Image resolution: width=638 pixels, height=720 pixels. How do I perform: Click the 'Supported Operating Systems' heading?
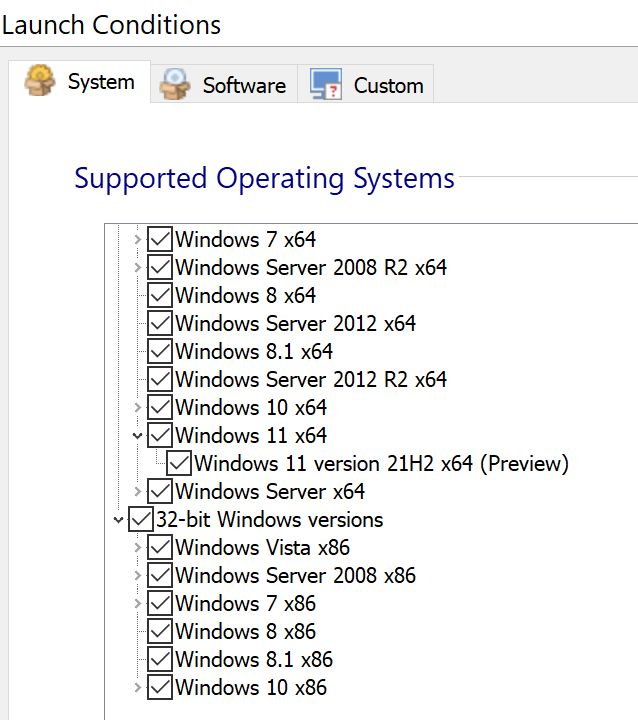[x=265, y=179]
